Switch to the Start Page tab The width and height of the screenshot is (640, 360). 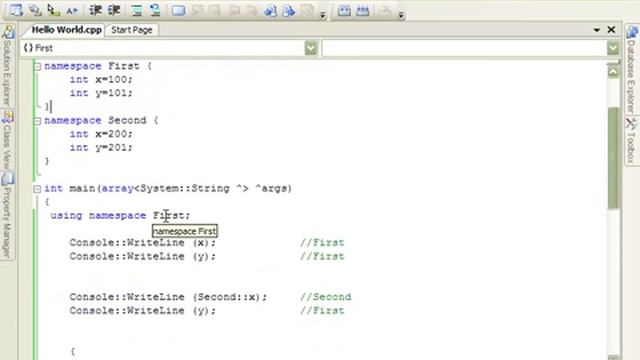131,30
